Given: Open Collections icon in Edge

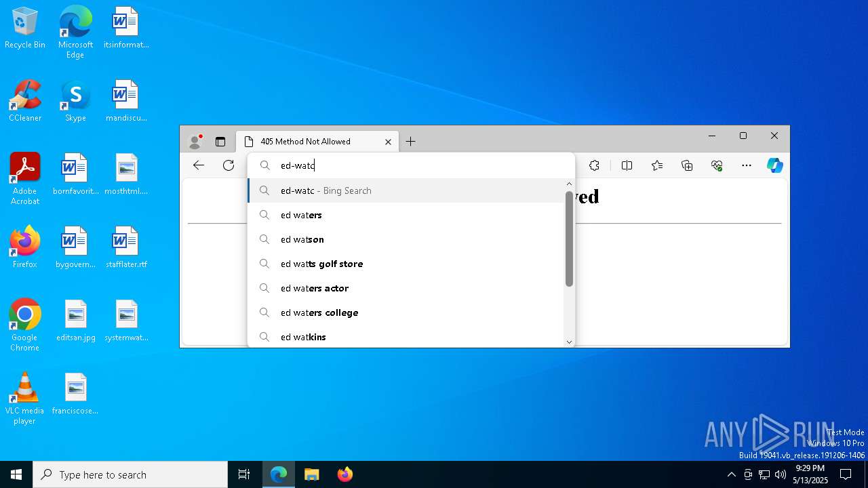Looking at the screenshot, I should tap(687, 165).
